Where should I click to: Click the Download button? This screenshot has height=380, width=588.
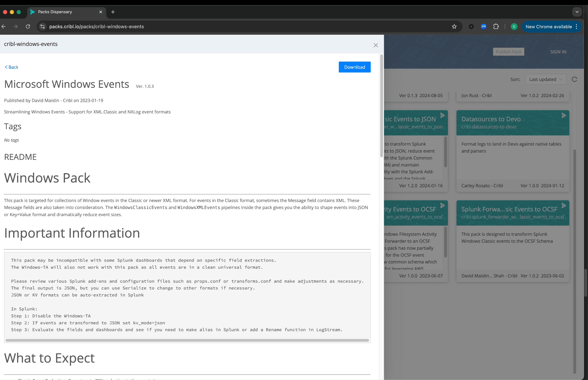pos(354,67)
